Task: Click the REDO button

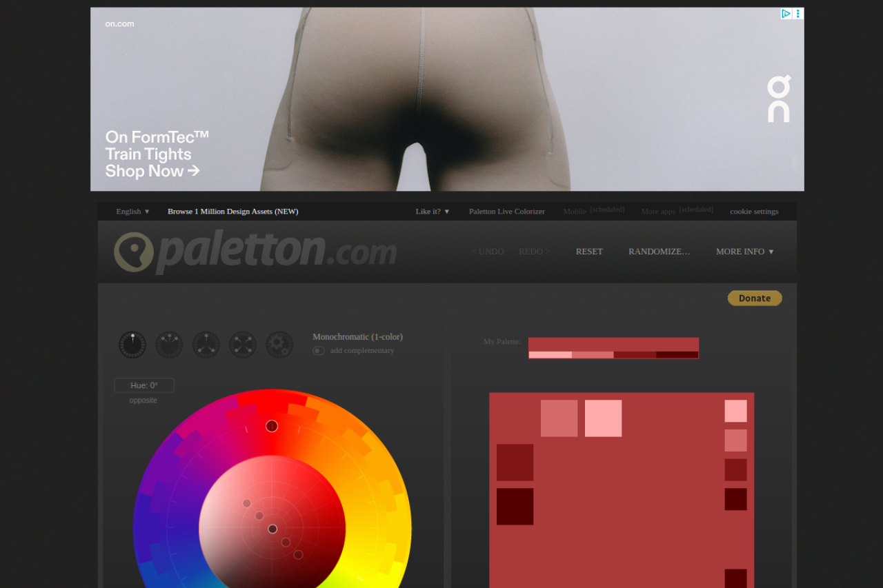Action: [535, 252]
